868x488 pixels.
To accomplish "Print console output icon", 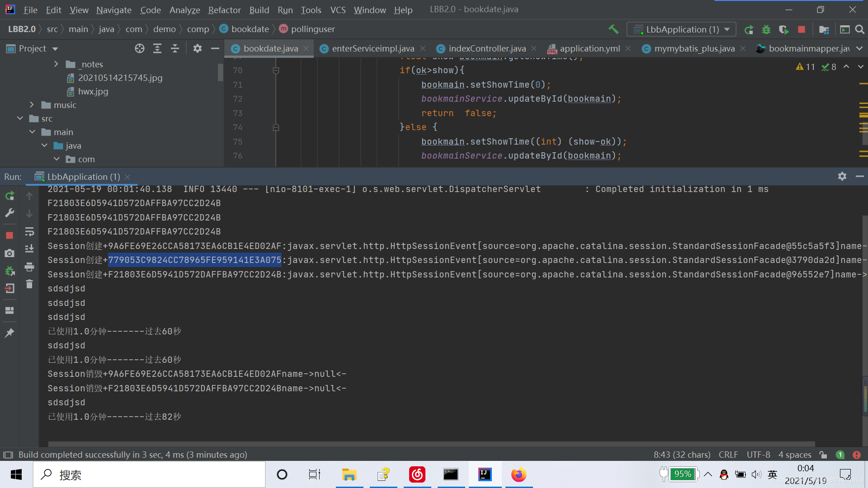I will (29, 267).
